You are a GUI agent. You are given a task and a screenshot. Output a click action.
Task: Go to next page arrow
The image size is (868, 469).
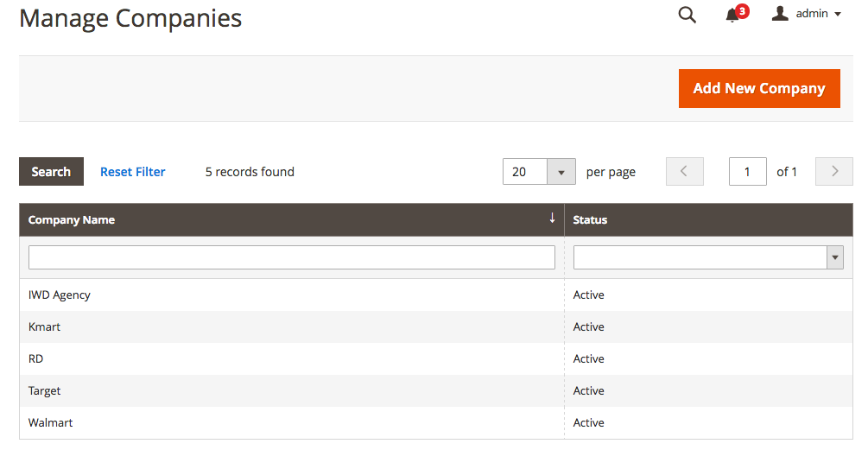833,172
